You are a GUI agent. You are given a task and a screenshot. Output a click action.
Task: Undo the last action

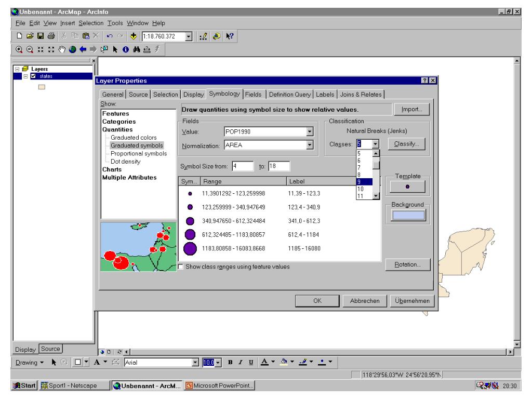[109, 36]
